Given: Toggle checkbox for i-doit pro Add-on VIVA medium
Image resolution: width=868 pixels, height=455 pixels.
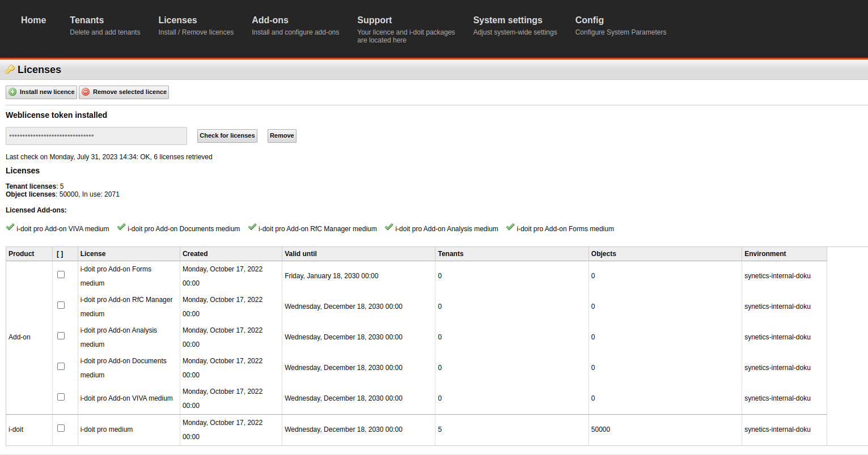Looking at the screenshot, I should [x=61, y=397].
